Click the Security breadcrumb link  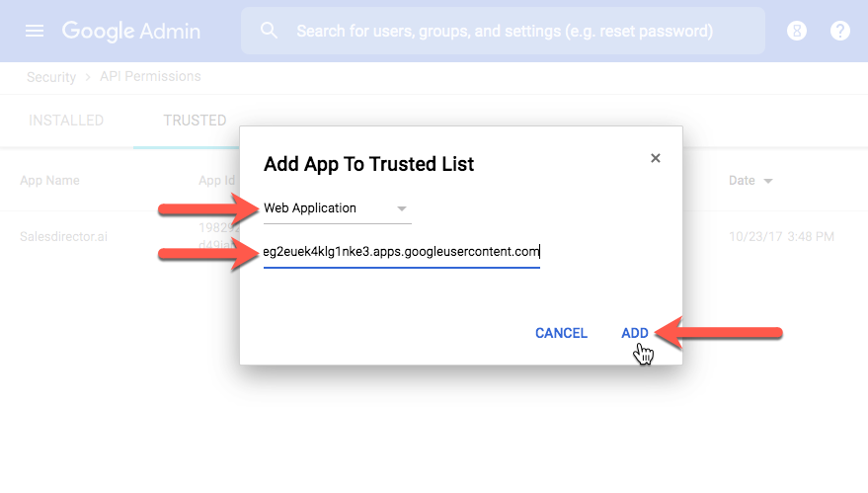coord(51,77)
